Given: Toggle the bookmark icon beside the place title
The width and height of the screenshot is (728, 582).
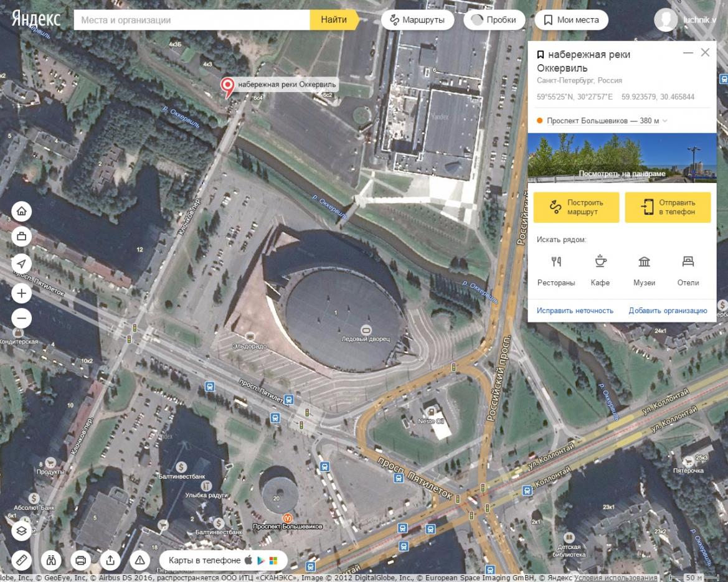Looking at the screenshot, I should pyautogui.click(x=540, y=55).
